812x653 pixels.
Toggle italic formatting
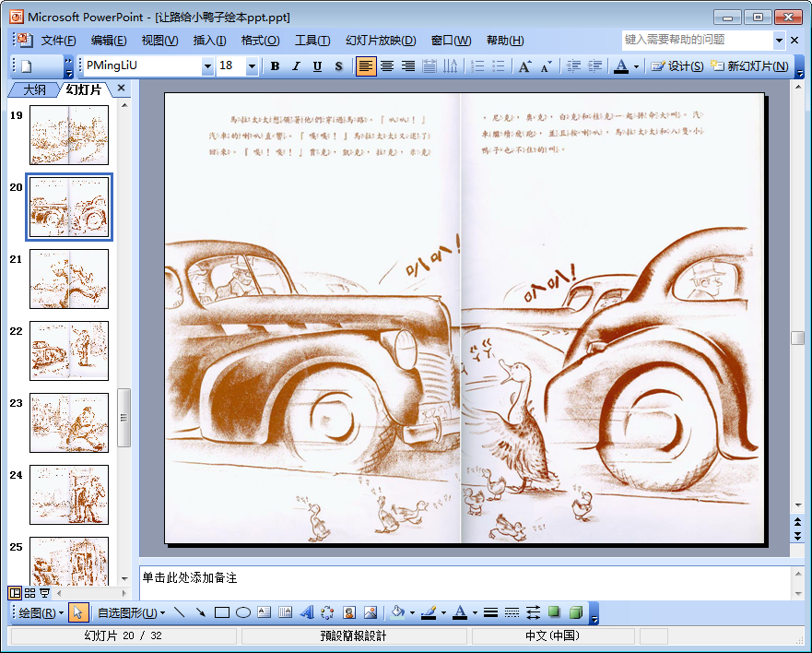(x=296, y=66)
